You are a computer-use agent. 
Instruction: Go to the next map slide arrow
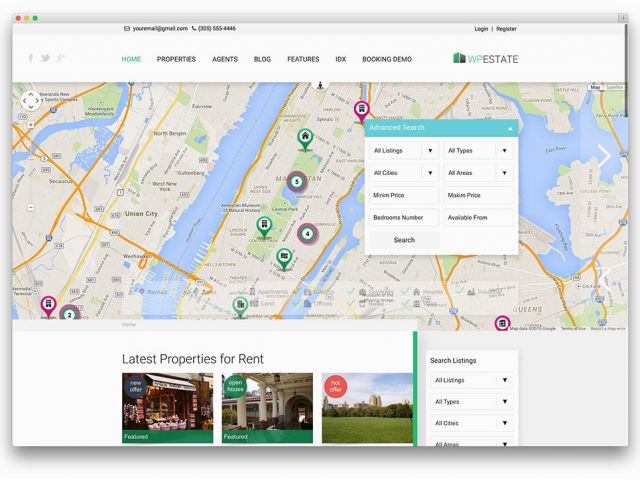coord(604,156)
